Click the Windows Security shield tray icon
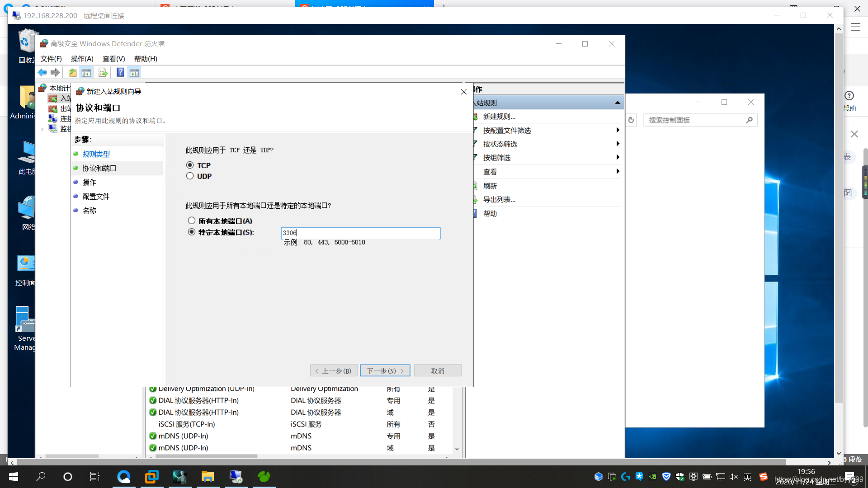 pos(680,477)
